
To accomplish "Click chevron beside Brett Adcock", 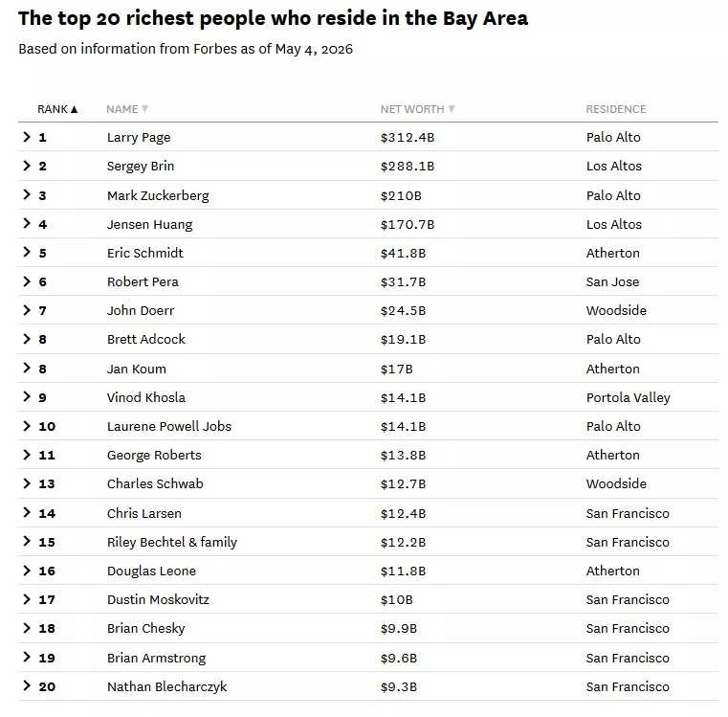I will tap(27, 339).
